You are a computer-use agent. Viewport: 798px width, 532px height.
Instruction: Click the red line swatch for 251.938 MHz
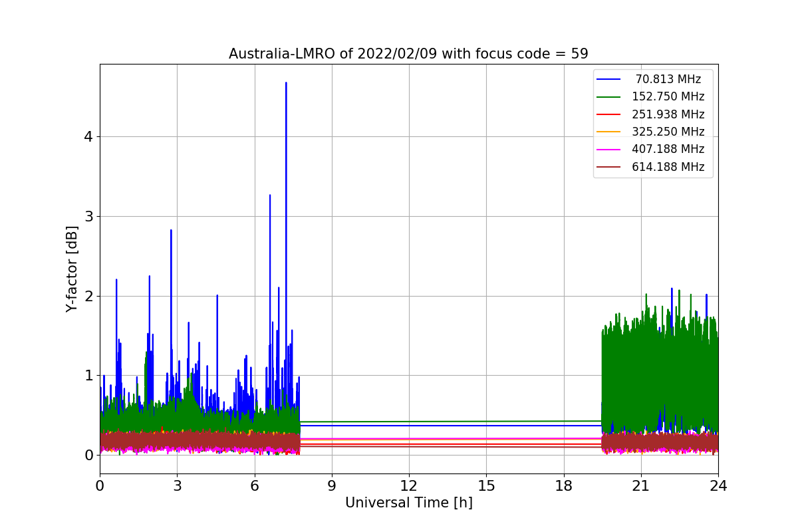coord(609,114)
